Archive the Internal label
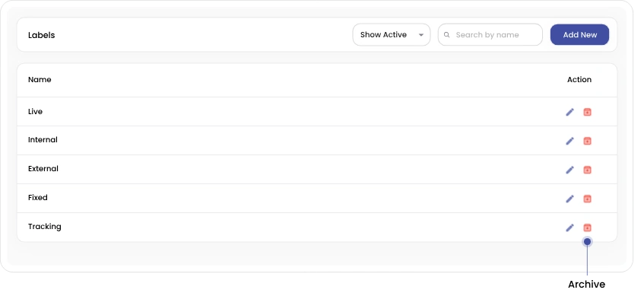644x293 pixels. tap(587, 141)
